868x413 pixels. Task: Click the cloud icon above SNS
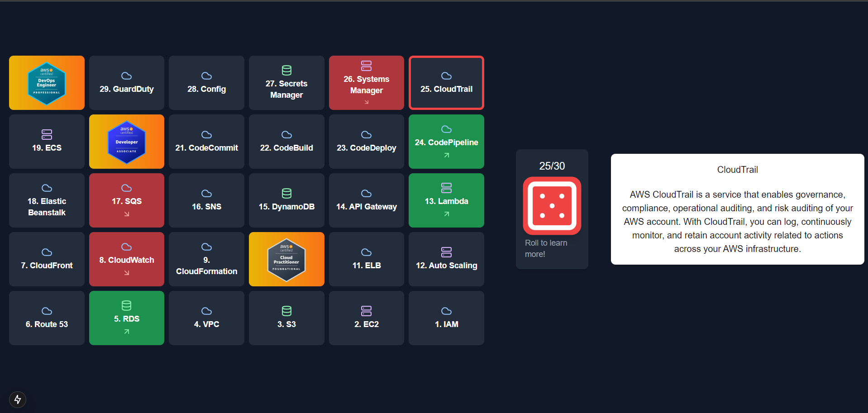coord(207,193)
